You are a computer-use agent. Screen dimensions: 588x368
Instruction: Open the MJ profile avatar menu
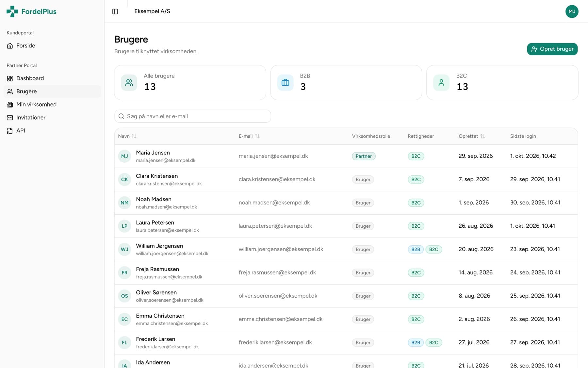[x=572, y=11]
